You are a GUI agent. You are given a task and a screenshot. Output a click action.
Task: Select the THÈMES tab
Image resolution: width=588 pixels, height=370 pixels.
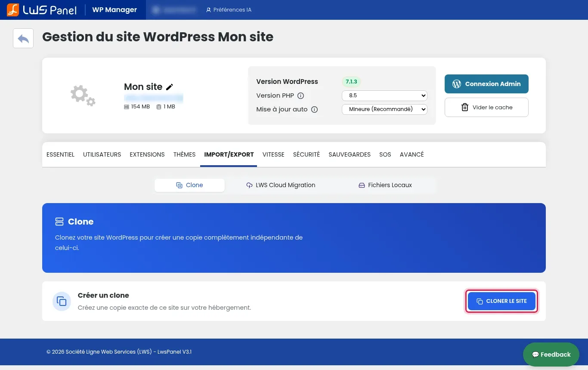coord(185,154)
